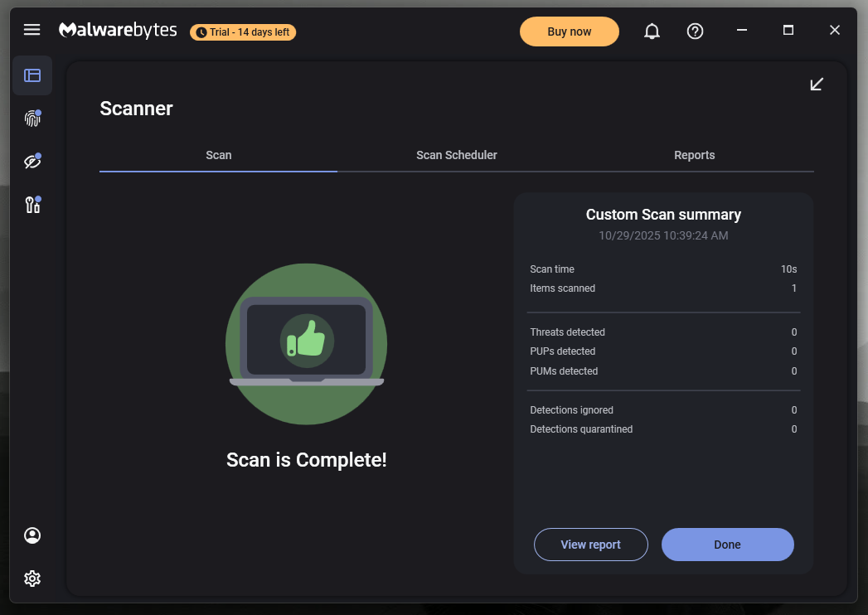Viewport: 868px width, 615px height.
Task: Click the Scanner heading
Action: point(136,109)
